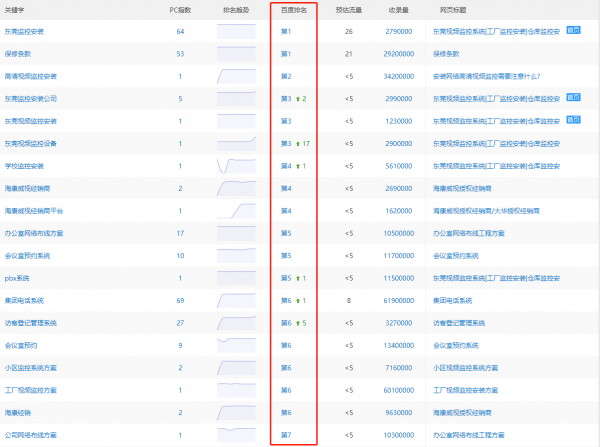Click green up arrow in 东莞视频监控设备 row
This screenshot has height=447, width=600.
click(298, 143)
